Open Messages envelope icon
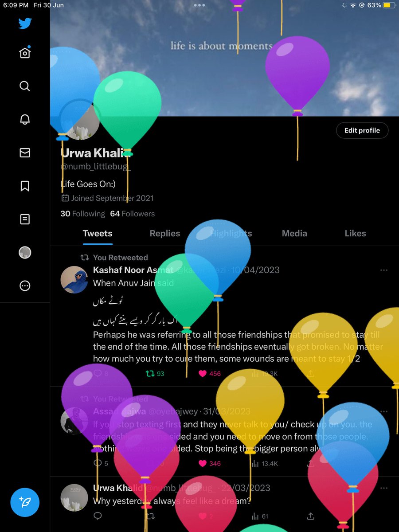 coord(25,153)
